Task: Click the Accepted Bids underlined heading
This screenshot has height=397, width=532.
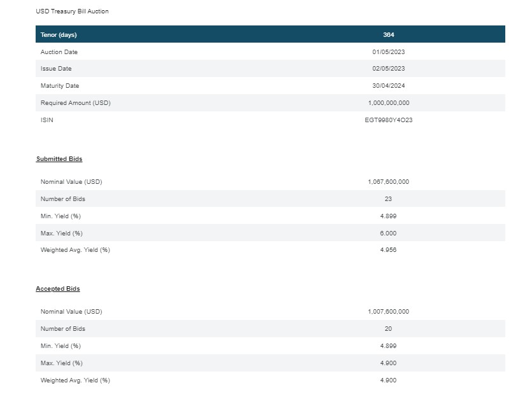Action: (58, 289)
